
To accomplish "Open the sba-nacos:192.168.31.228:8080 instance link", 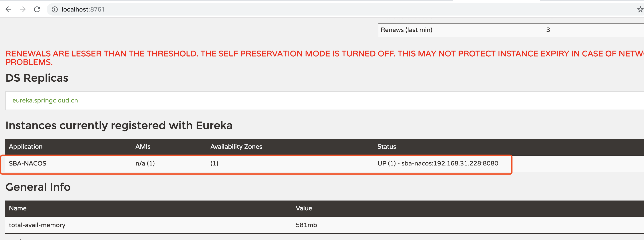I will tap(449, 163).
